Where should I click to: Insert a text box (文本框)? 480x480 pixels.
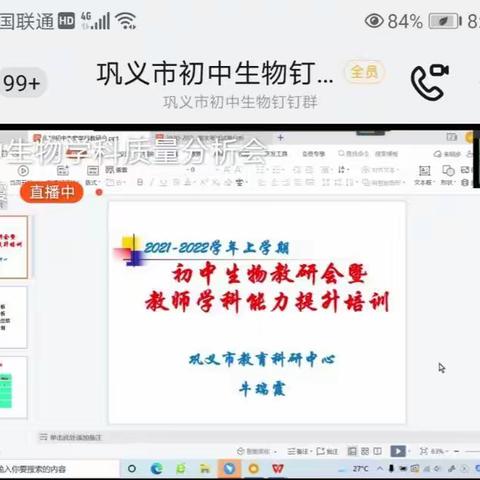[424, 175]
